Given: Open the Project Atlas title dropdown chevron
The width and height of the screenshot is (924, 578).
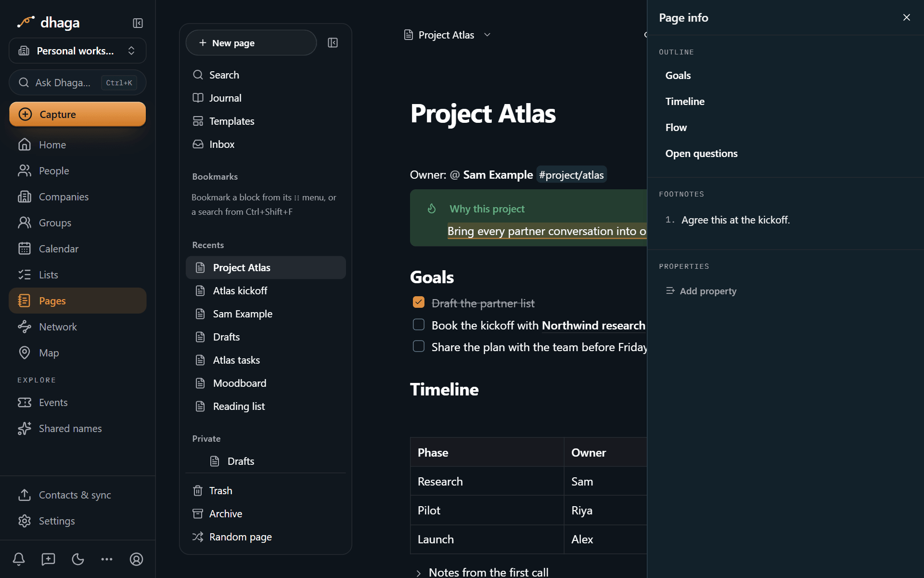Looking at the screenshot, I should [487, 35].
